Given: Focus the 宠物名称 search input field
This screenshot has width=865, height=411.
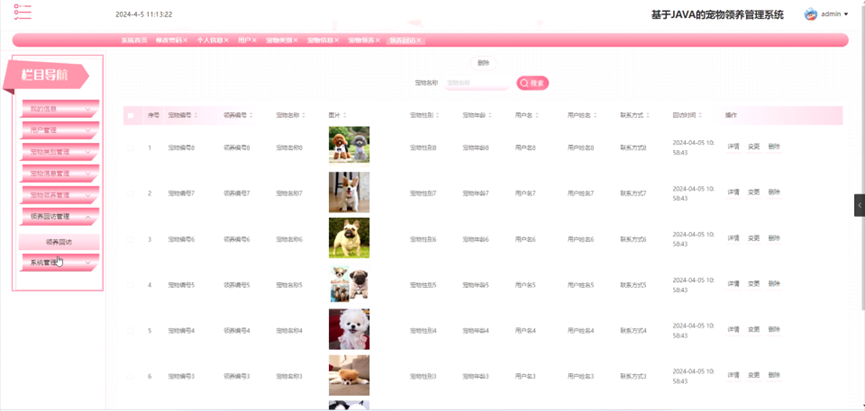Looking at the screenshot, I should [x=477, y=83].
